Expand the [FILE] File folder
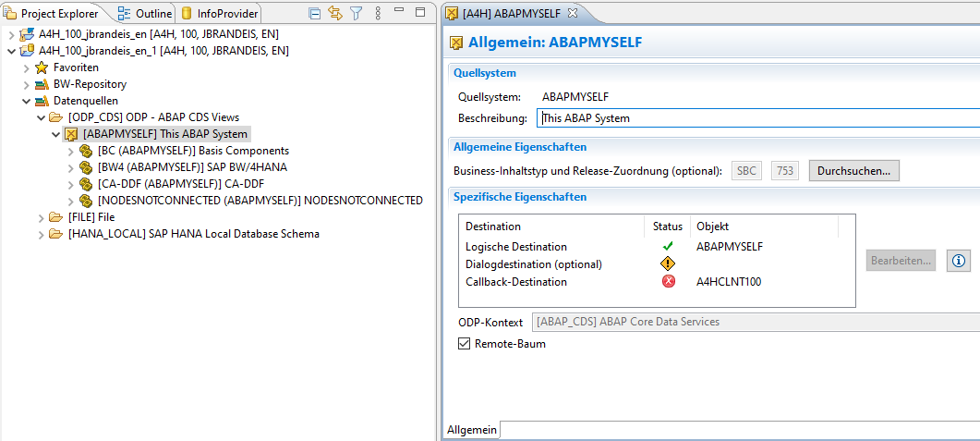Image resolution: width=980 pixels, height=441 pixels. [x=42, y=217]
